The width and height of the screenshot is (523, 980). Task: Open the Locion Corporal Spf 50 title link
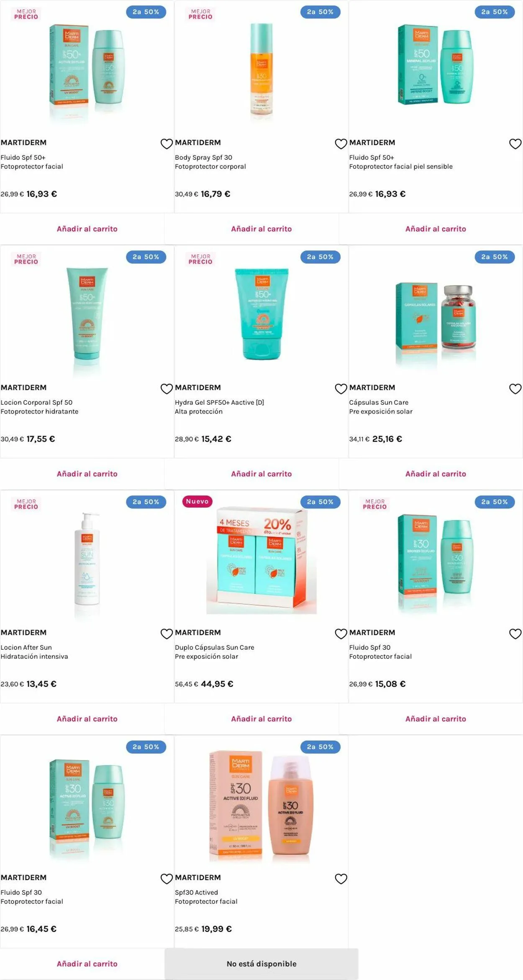pos(36,402)
